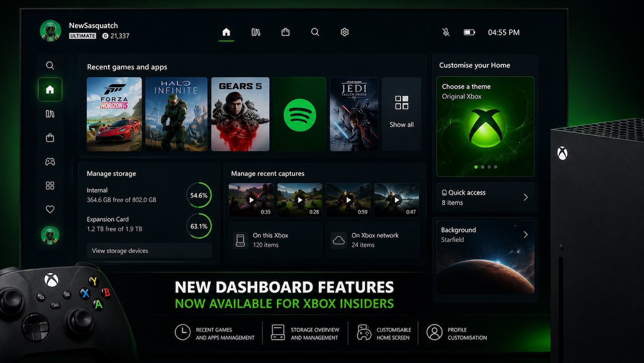
Task: Open the Store bag icon in left sidebar
Action: (x=50, y=138)
